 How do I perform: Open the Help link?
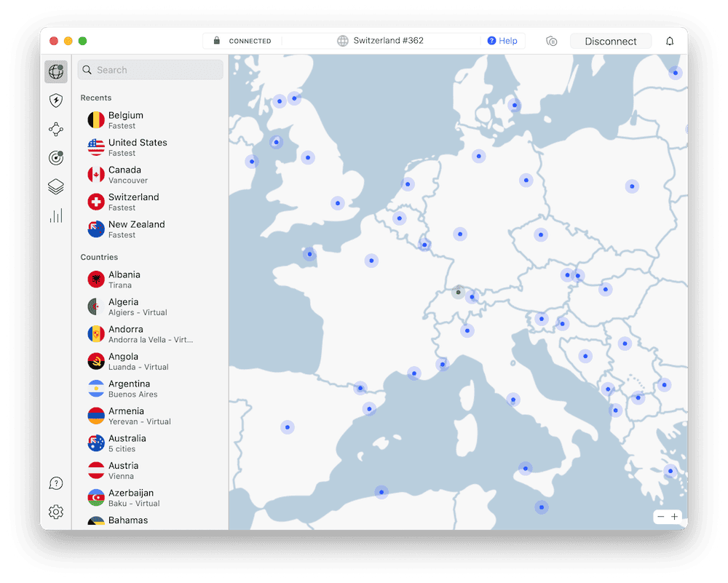pos(502,41)
